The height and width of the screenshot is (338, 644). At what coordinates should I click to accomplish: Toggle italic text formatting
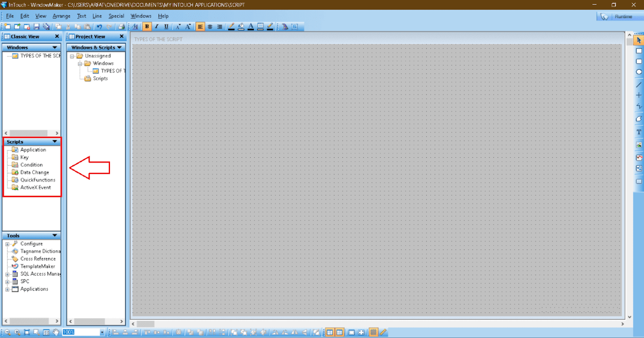(156, 26)
